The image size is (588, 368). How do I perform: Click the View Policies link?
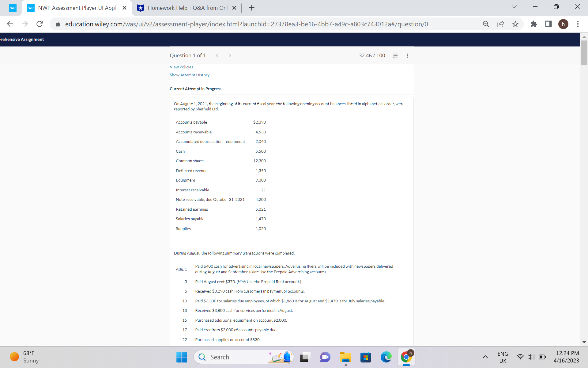[x=181, y=67]
